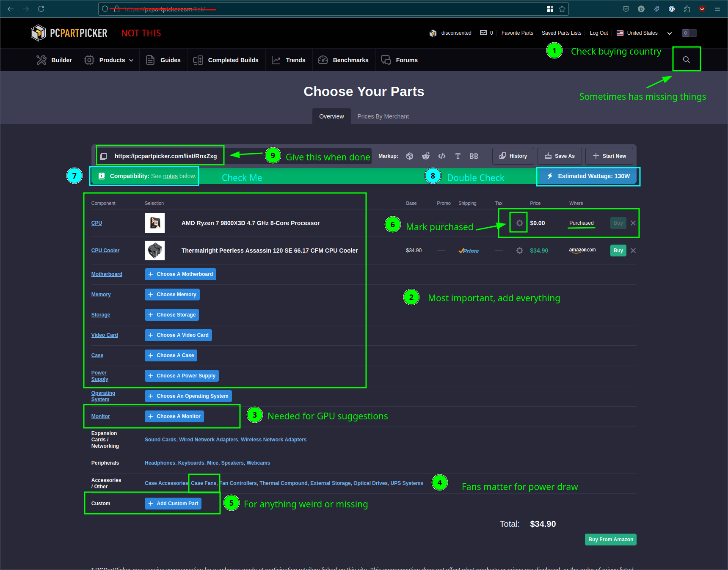Open the uBlock Origin extension icon
This screenshot has height=570, width=728.
tap(702, 9)
